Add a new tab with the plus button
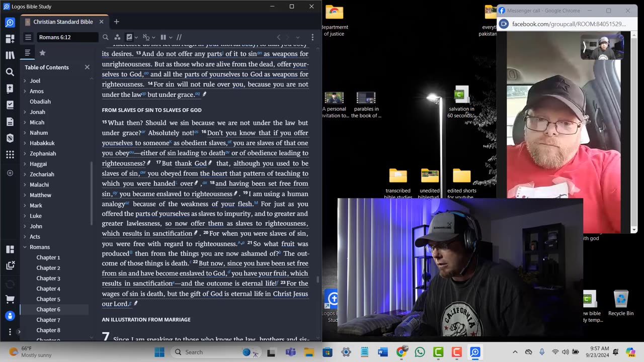 tap(116, 22)
